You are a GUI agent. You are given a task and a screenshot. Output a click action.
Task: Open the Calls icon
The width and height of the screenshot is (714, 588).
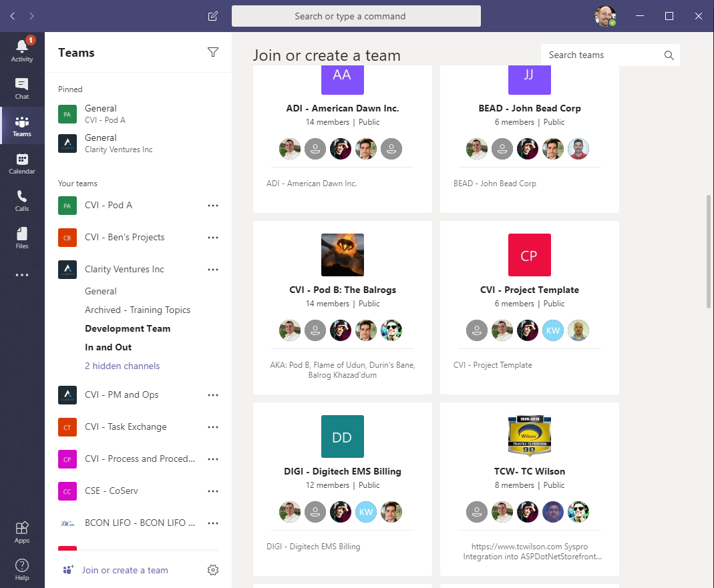pos(22,200)
